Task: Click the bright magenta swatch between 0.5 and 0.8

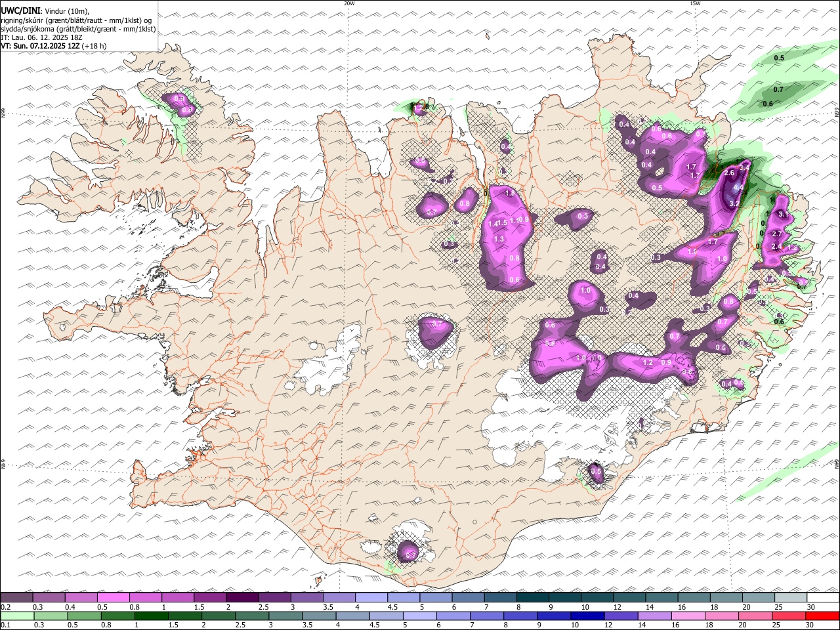Action: point(113,598)
